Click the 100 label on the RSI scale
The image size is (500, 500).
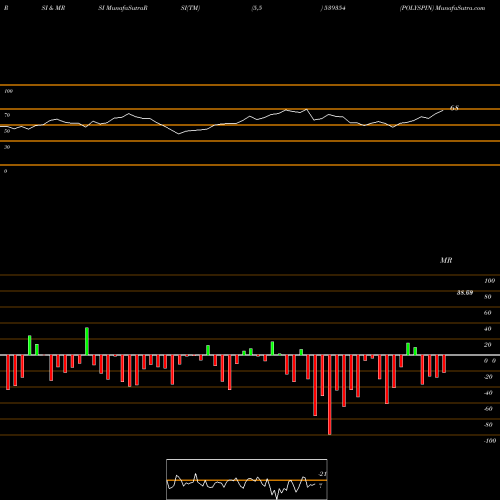(x=8, y=91)
